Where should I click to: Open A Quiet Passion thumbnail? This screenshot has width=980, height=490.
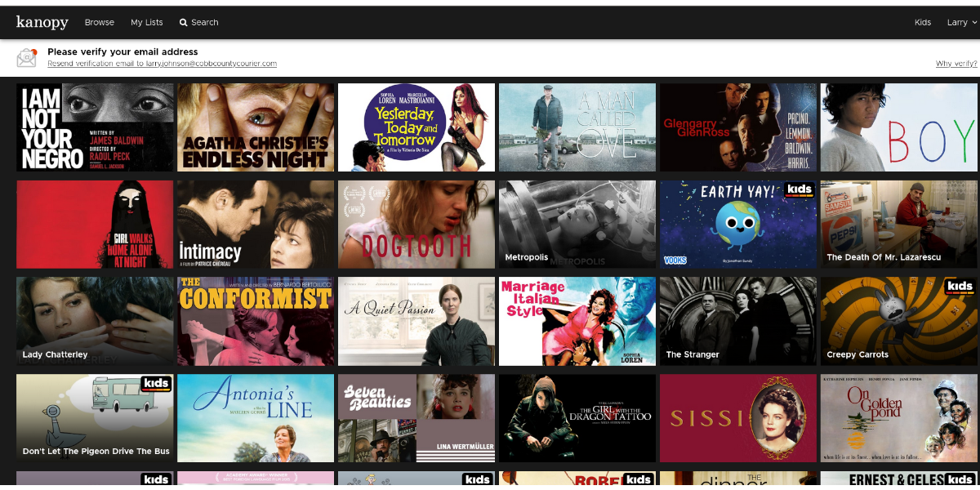[416, 321]
